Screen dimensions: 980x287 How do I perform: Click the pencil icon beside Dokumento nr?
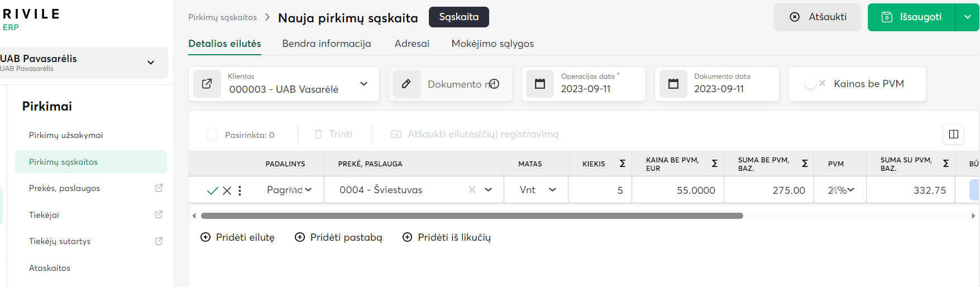coord(407,84)
